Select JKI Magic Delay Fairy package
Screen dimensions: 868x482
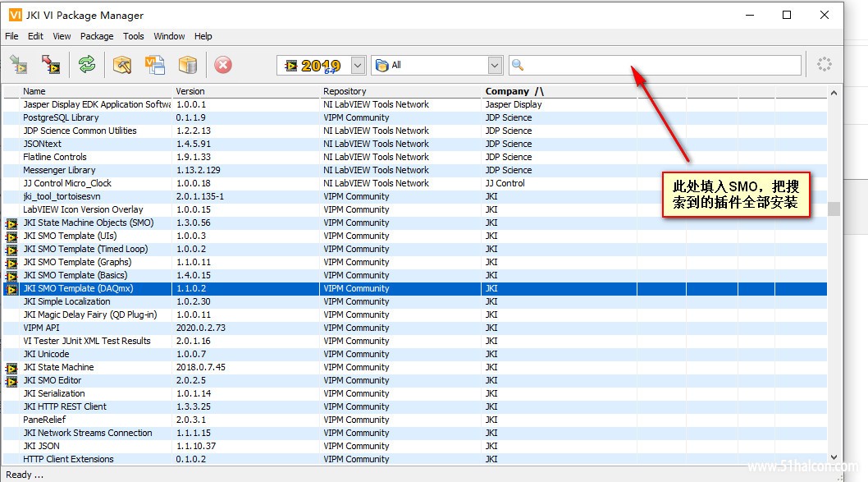click(x=415, y=314)
